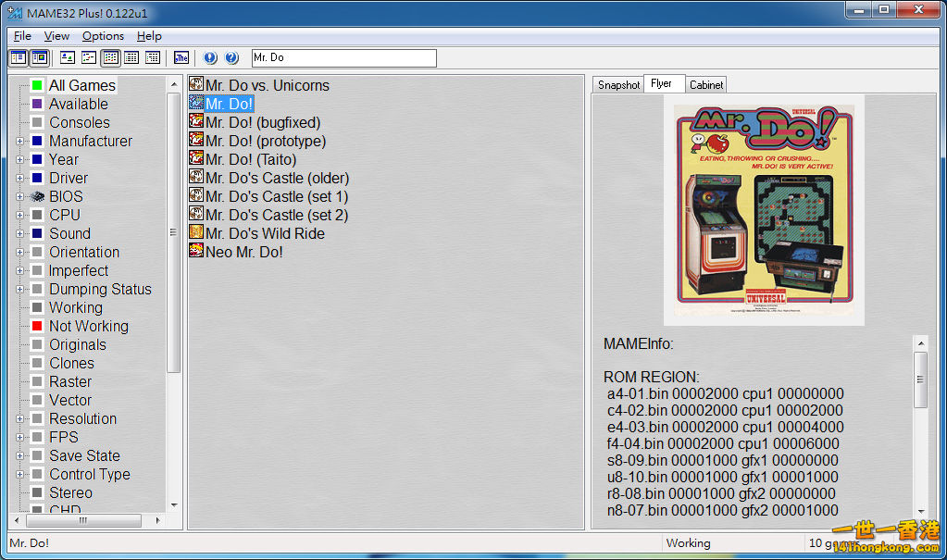Expand the Control Type tree node
This screenshot has height=560, width=947.
pyautogui.click(x=20, y=475)
